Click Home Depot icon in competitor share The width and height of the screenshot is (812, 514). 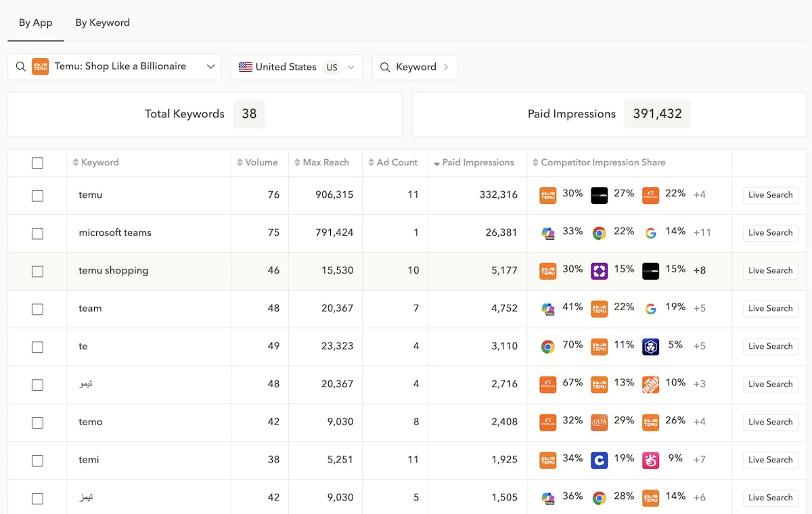(650, 384)
